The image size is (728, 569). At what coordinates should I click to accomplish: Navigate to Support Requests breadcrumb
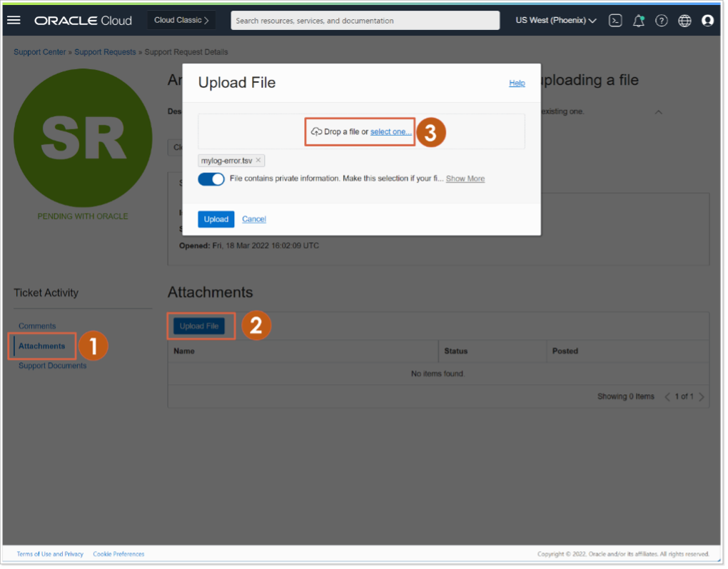pos(106,51)
